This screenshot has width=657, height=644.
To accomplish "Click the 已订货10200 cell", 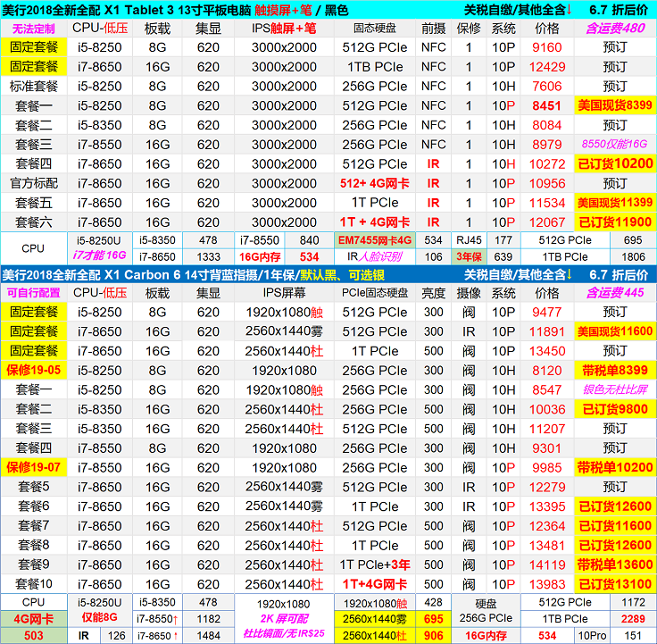I will coord(615,163).
